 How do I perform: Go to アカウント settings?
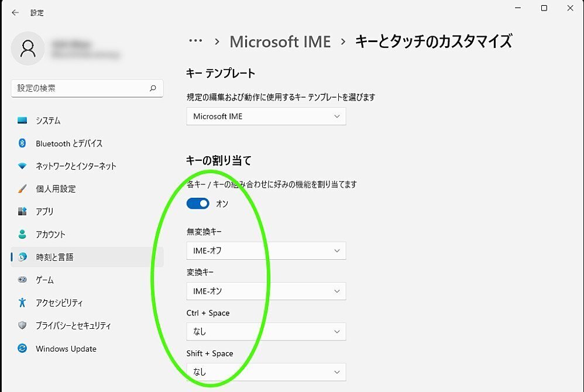(87, 234)
